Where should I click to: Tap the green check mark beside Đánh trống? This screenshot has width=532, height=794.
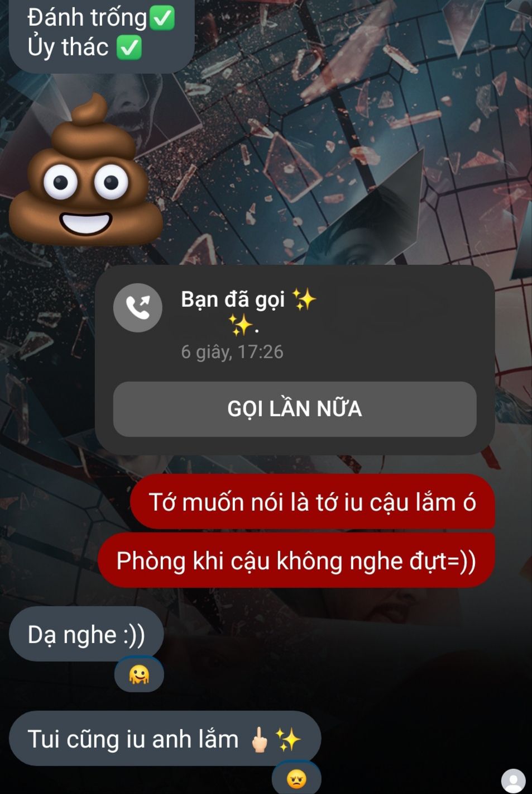pos(162,18)
